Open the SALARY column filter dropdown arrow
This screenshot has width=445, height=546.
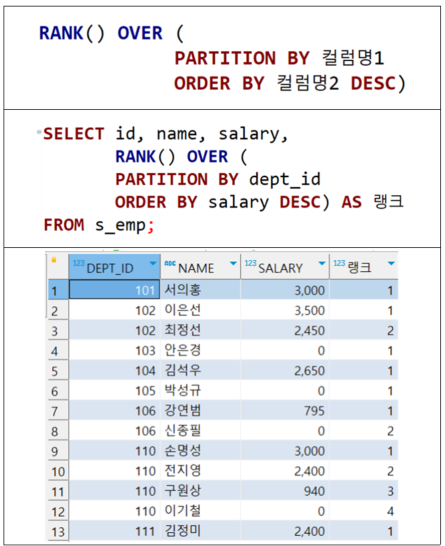[322, 264]
